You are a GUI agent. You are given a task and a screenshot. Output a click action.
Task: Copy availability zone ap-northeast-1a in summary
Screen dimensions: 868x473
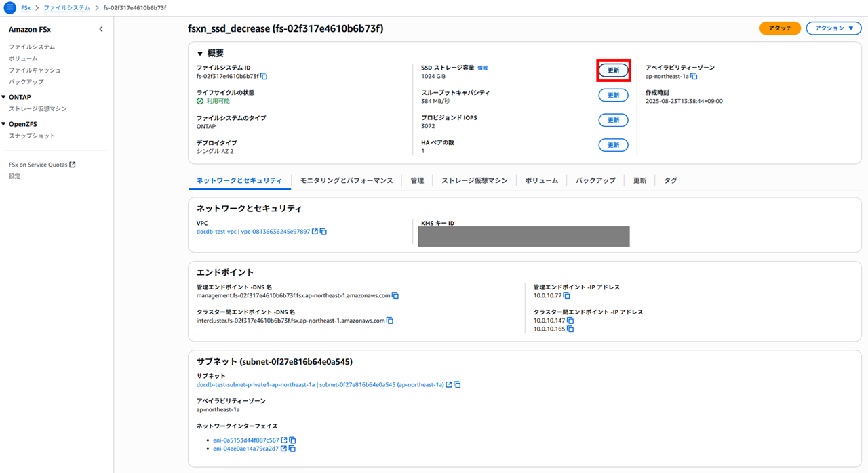click(694, 77)
